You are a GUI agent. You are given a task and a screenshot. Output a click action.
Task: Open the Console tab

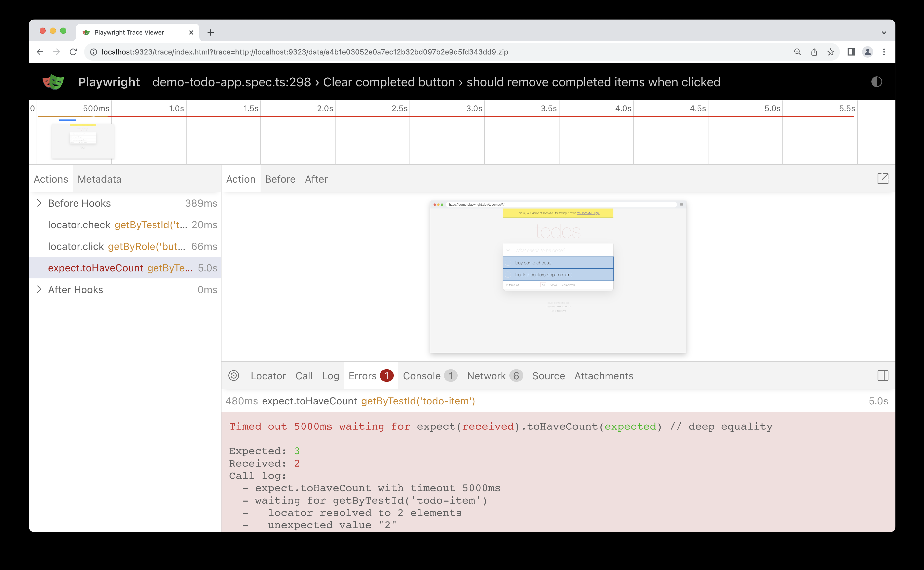click(x=430, y=376)
